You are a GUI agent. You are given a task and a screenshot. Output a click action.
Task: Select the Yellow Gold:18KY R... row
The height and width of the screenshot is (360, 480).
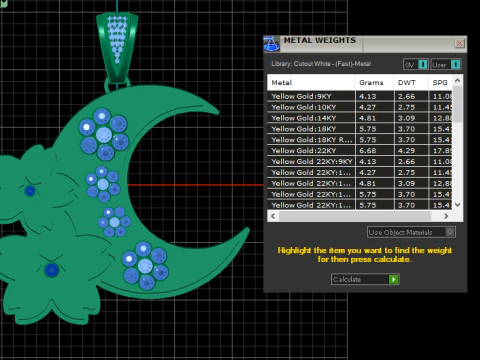[360, 140]
